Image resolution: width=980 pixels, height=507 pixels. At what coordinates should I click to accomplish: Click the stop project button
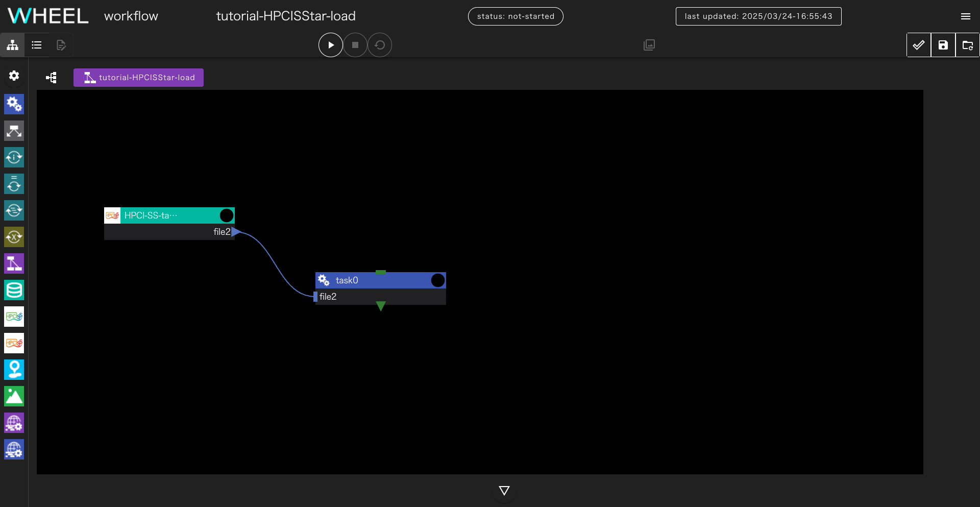click(355, 45)
